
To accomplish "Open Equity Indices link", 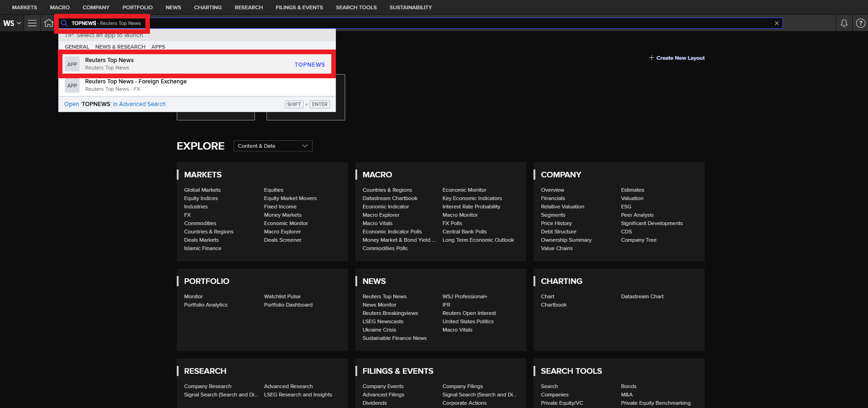I will tap(201, 198).
